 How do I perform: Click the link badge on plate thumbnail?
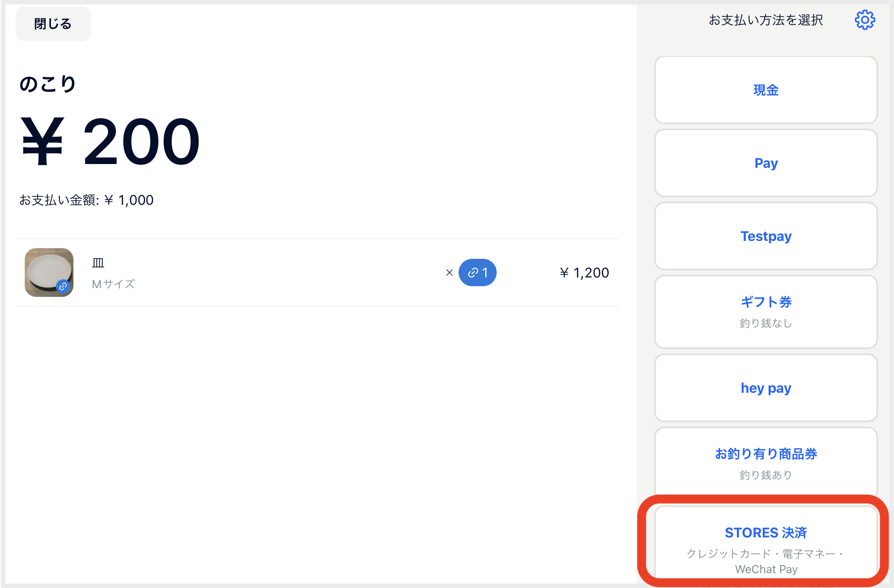pos(63,286)
